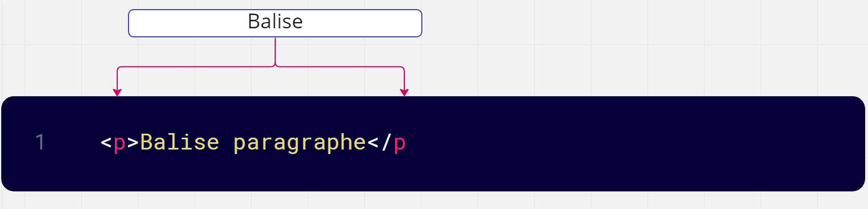The width and height of the screenshot is (868, 209).
Task: Select the line number 1 in gutter
Action: click(x=40, y=143)
